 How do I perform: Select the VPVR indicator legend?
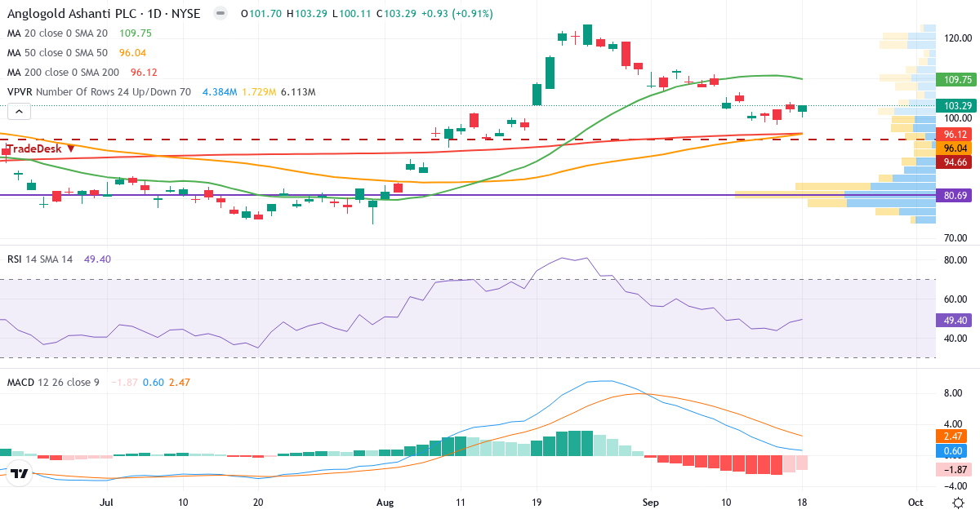99,92
